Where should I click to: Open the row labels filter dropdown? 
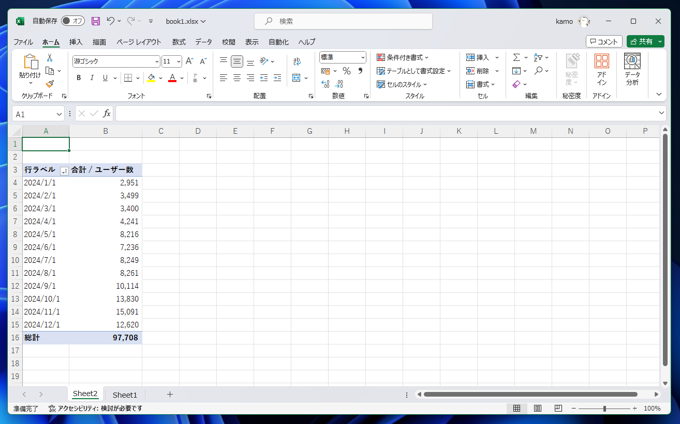(x=64, y=170)
